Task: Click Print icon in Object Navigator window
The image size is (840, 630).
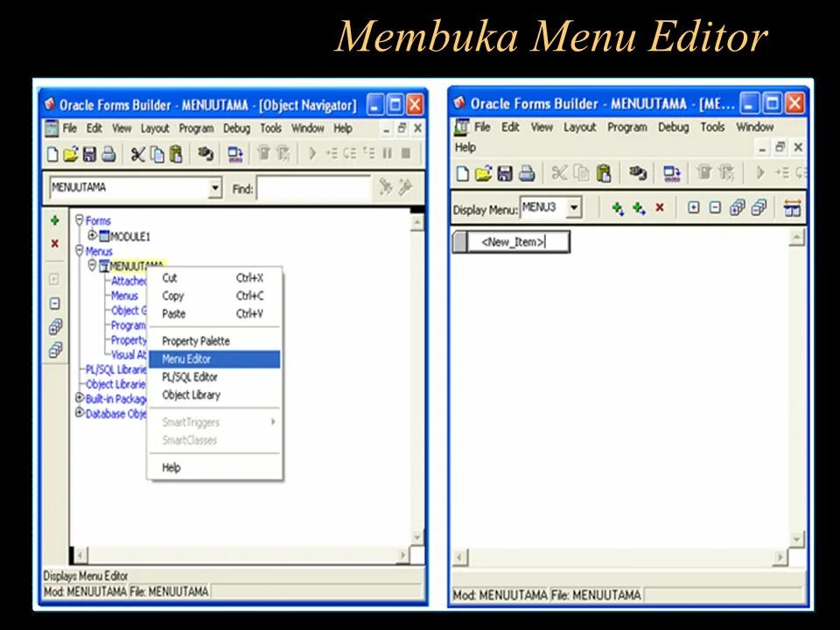Action: point(108,154)
